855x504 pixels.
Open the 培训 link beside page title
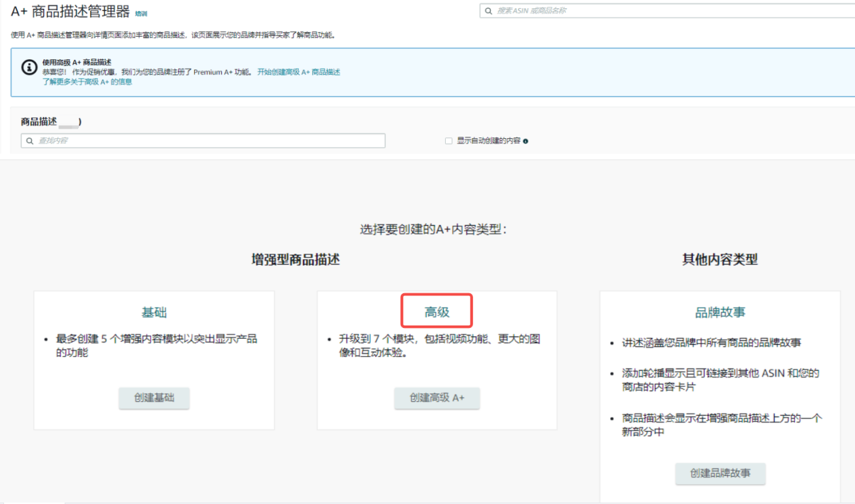click(141, 14)
